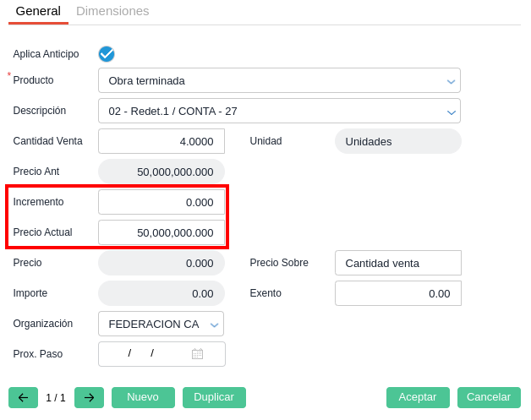
Task: Expand the Producto dropdown
Action: pos(452,81)
